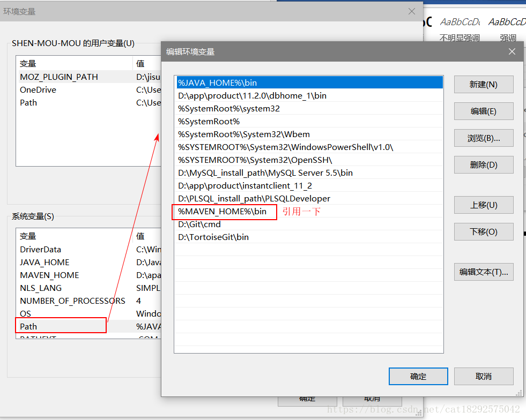Viewport: 526px width, 420px height.
Task: Select the WindowsPowerShell\v1.0\ path entry
Action: (309, 147)
